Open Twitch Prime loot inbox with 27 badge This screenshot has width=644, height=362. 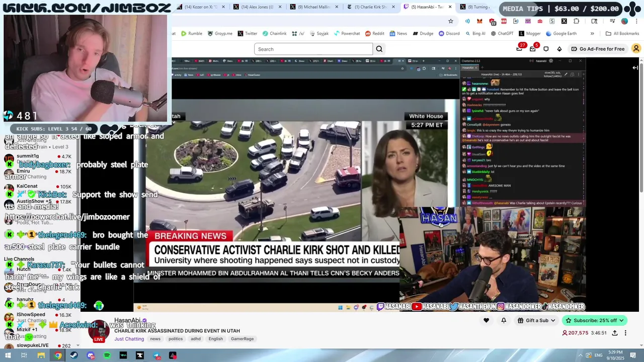[x=520, y=48]
